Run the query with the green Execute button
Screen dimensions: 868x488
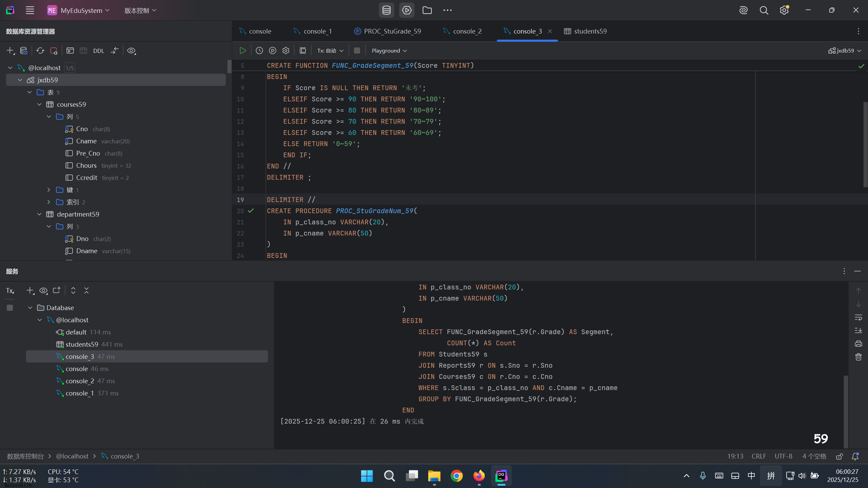(243, 50)
